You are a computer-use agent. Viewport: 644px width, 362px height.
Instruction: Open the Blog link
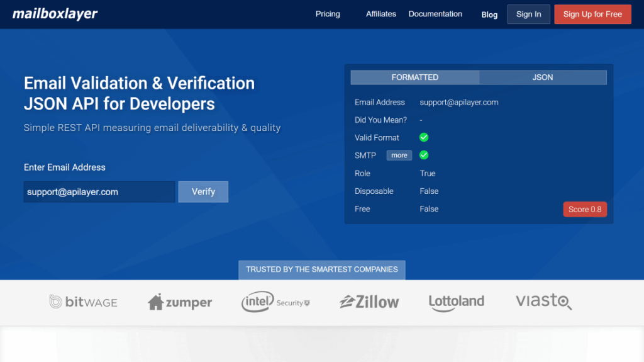489,14
